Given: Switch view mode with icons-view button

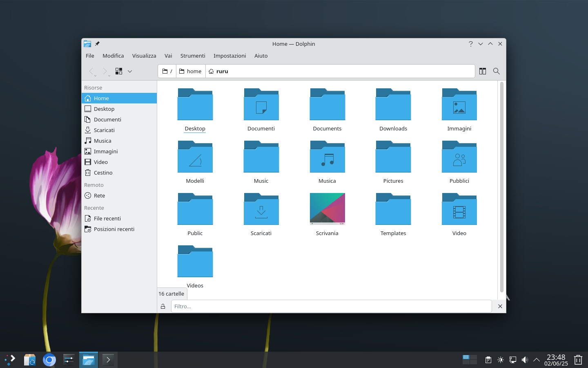Looking at the screenshot, I should coord(119,71).
